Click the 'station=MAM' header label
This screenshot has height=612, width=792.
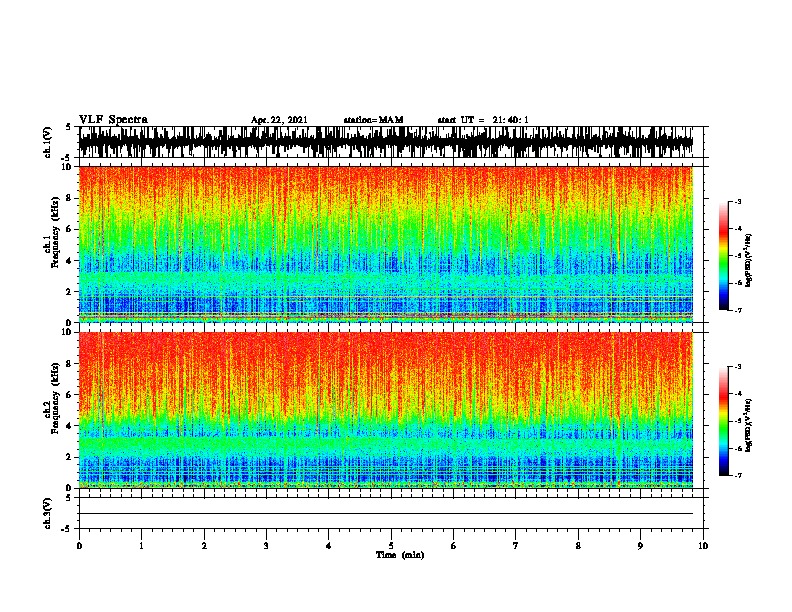(x=373, y=120)
